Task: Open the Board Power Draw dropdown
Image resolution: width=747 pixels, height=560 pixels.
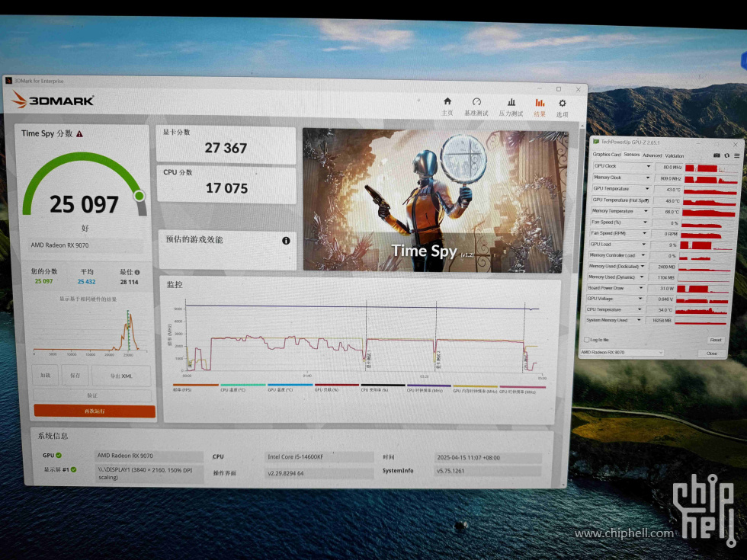Action: [641, 288]
